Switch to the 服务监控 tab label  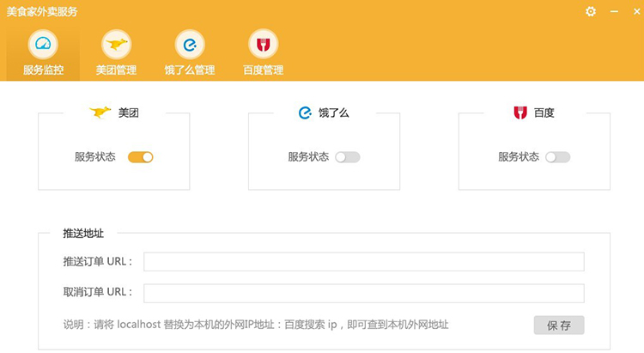(43, 70)
